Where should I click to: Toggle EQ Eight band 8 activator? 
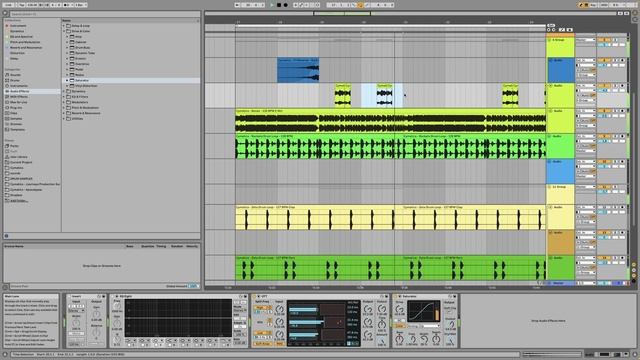[x=223, y=344]
